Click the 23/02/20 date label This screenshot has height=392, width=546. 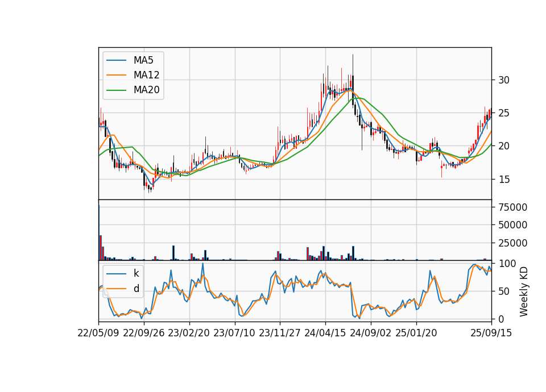(189, 333)
